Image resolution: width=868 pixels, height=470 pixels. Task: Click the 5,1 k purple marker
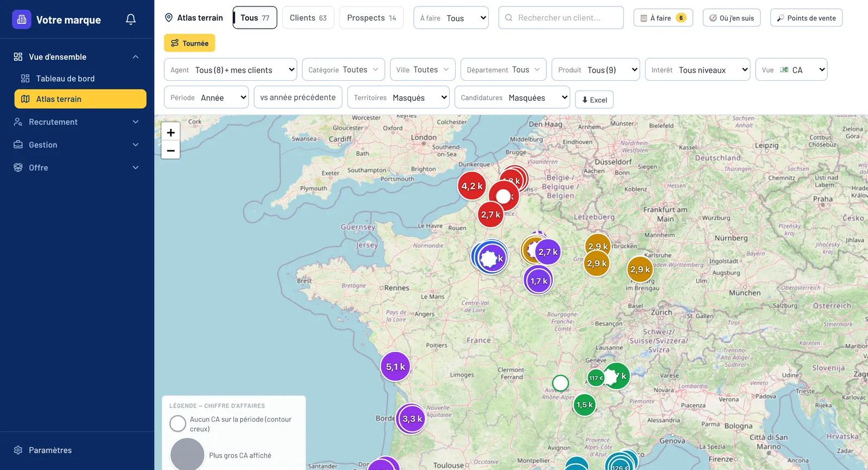[x=395, y=367]
